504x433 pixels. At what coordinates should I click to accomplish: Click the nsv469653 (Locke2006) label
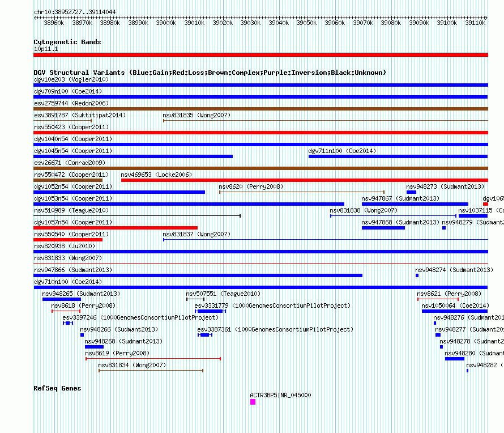tap(156, 175)
